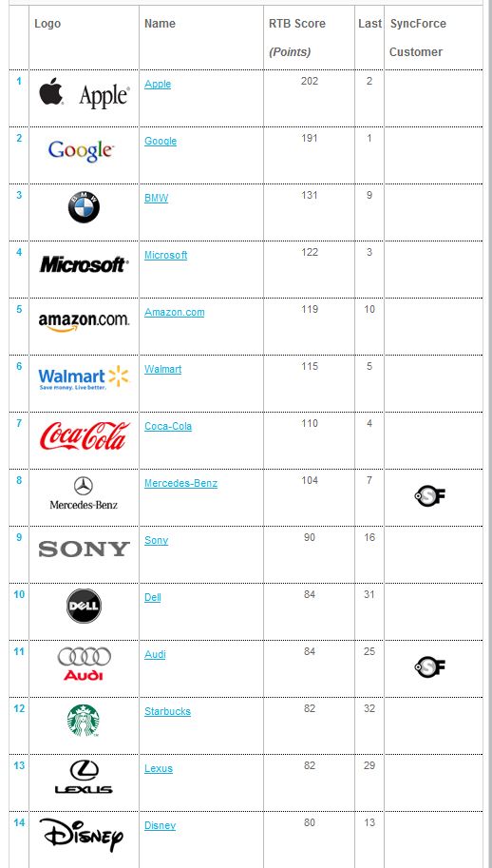Follow the Mercedes-Benz text link
Viewport: 492px width, 868px height.
tap(180, 483)
